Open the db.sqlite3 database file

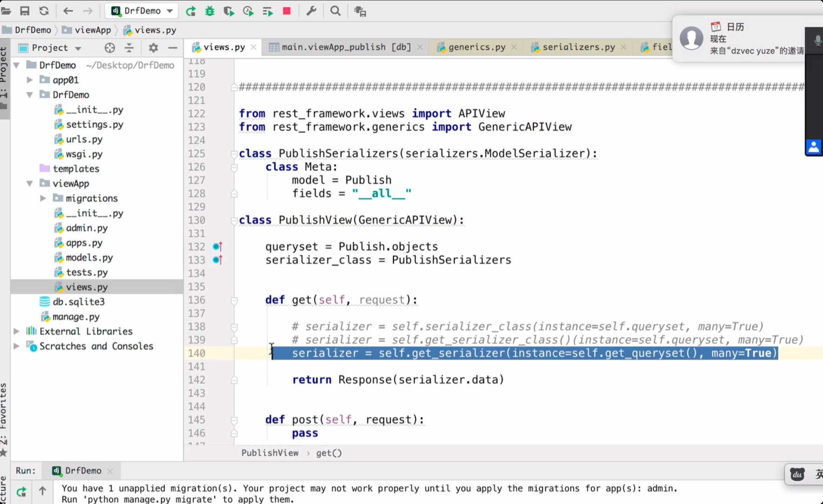point(72,302)
